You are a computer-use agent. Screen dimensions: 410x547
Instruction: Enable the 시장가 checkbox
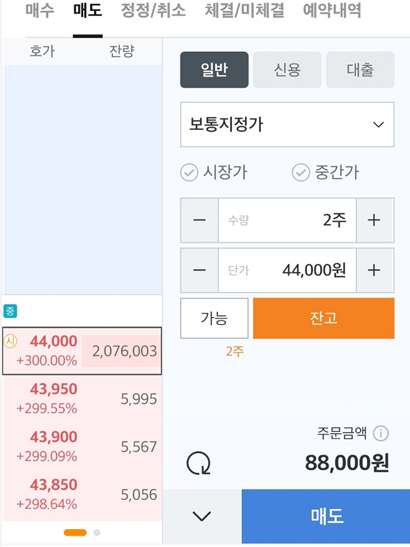pos(189,173)
